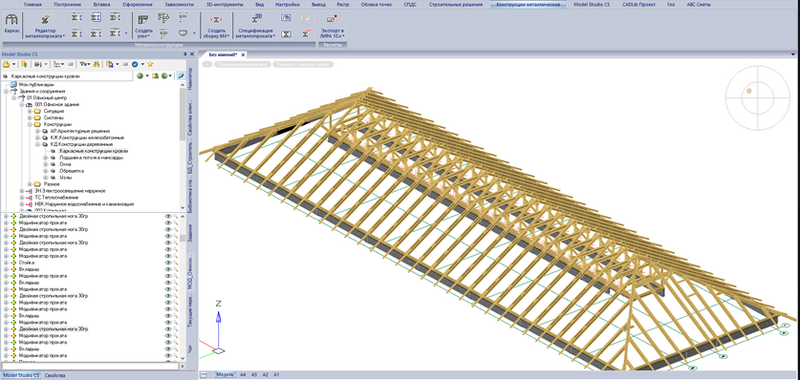The width and height of the screenshot is (800, 380).
Task: Expand the Ситуация folder node
Action: point(30,111)
